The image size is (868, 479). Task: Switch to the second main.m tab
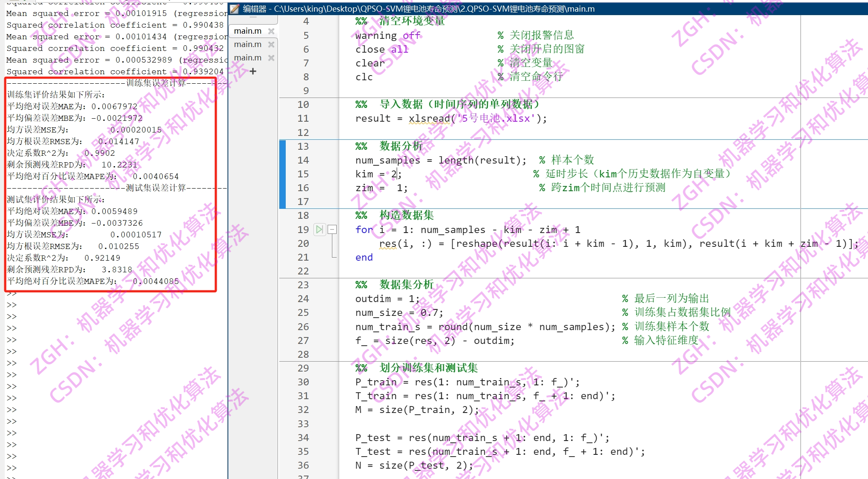248,44
